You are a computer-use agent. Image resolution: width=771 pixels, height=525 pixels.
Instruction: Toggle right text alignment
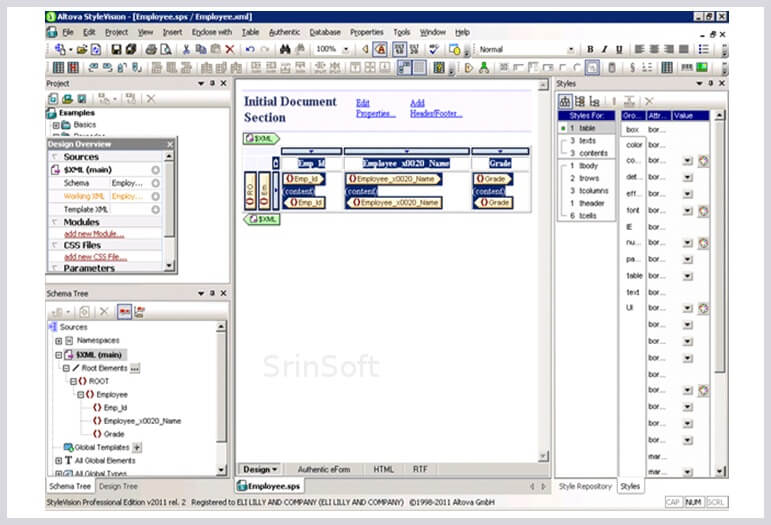(669, 49)
